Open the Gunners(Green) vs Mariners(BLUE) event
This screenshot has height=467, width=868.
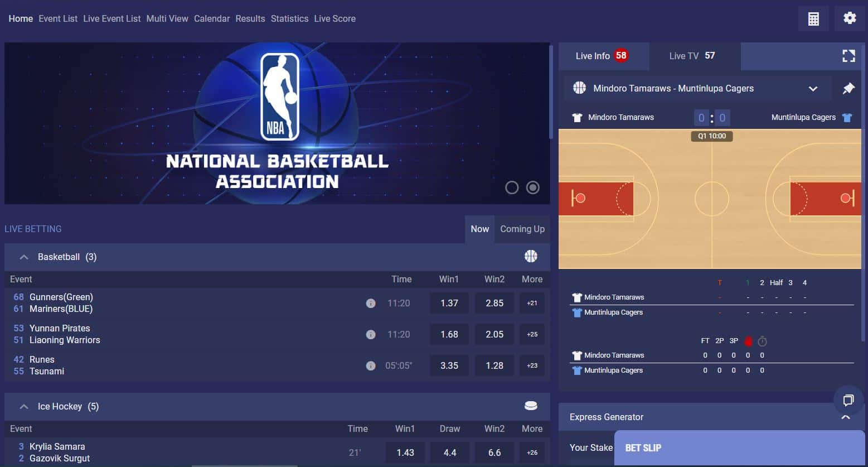click(x=61, y=303)
